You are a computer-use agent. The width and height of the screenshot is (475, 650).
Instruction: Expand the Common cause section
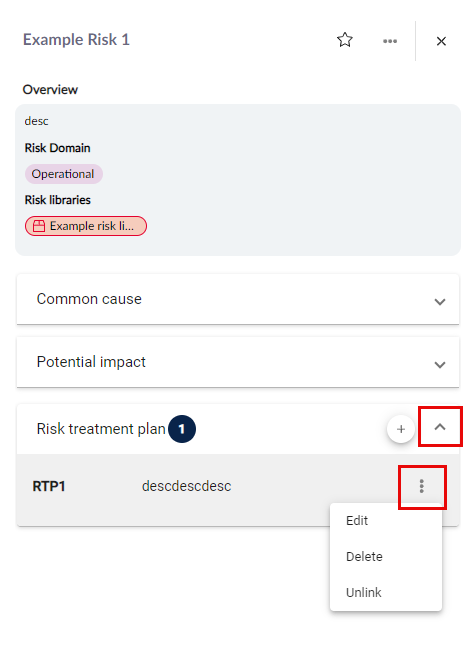pyautogui.click(x=440, y=301)
